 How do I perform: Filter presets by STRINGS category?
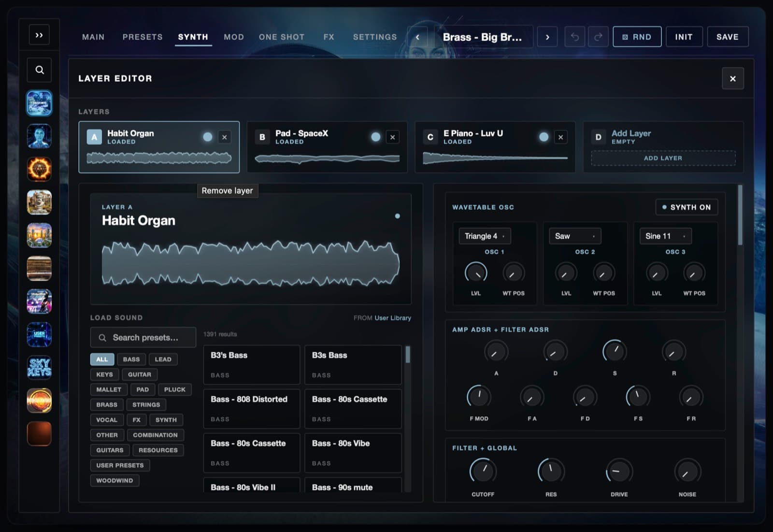pyautogui.click(x=146, y=405)
